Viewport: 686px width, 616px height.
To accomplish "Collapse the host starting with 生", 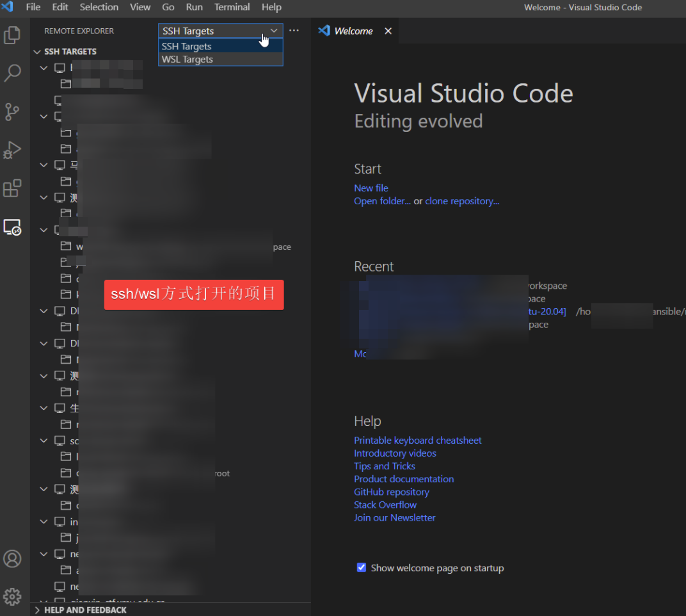I will coord(44,408).
